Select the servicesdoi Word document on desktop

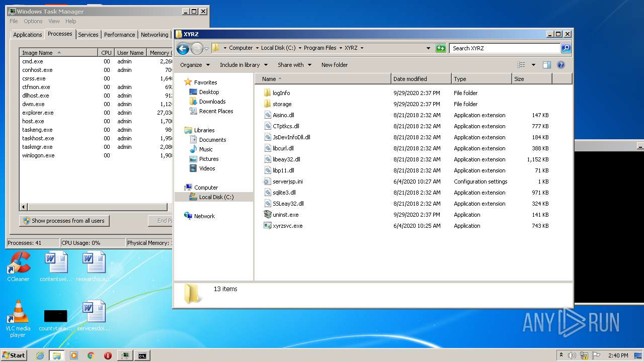coord(95,316)
